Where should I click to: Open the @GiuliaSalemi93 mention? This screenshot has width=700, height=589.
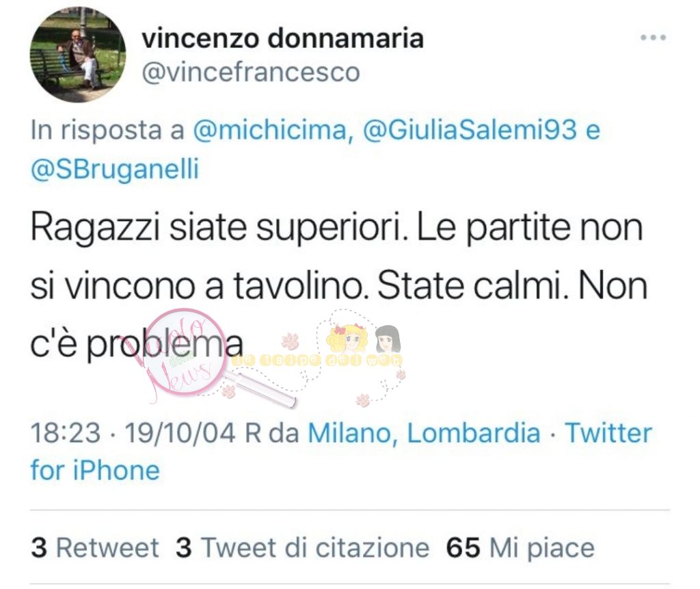coord(470,130)
